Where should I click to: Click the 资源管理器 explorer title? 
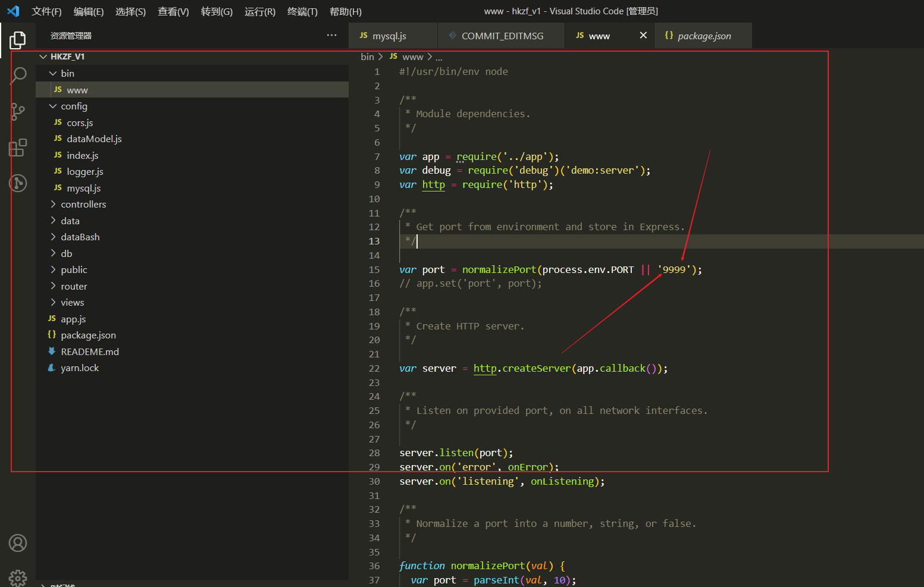[x=71, y=36]
